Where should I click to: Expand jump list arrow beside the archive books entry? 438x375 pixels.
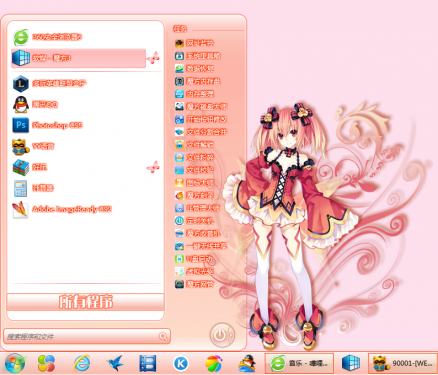click(153, 167)
